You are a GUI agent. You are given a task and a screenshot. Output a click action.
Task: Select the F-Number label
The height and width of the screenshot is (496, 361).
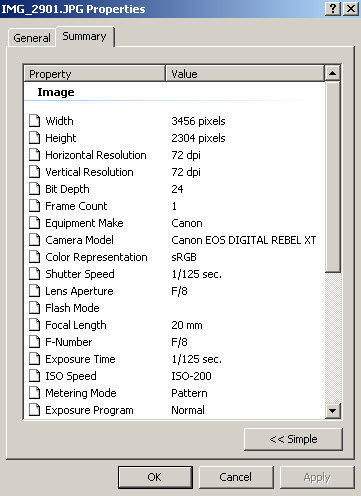coord(69,342)
